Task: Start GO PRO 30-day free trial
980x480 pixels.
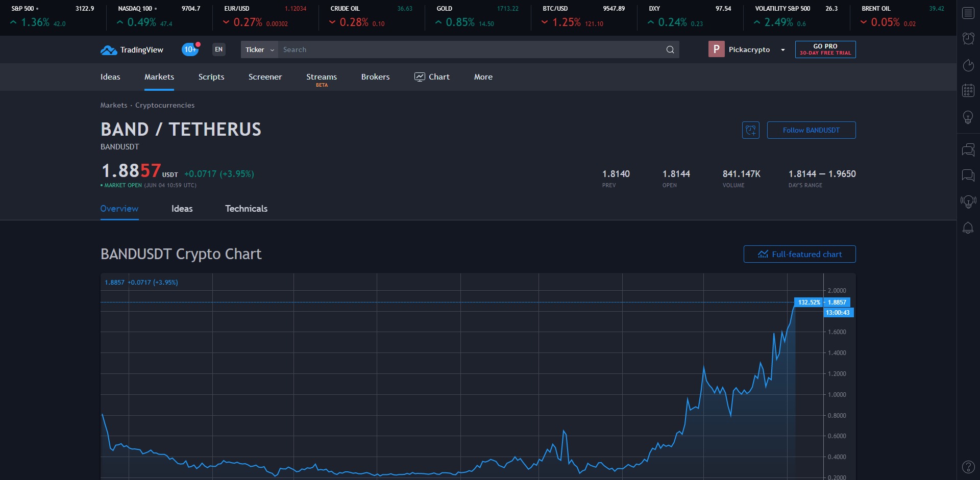Action: [x=825, y=49]
